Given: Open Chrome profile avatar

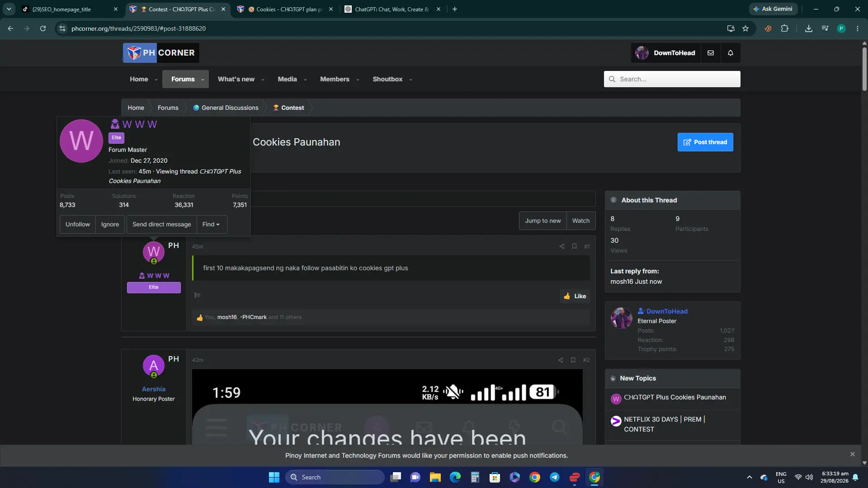Looking at the screenshot, I should click(841, 28).
